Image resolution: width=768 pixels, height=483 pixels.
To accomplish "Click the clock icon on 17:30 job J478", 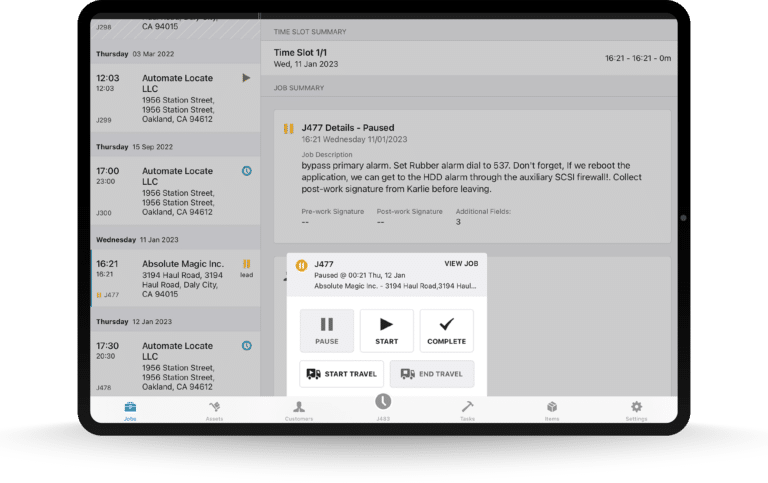I will click(x=246, y=345).
